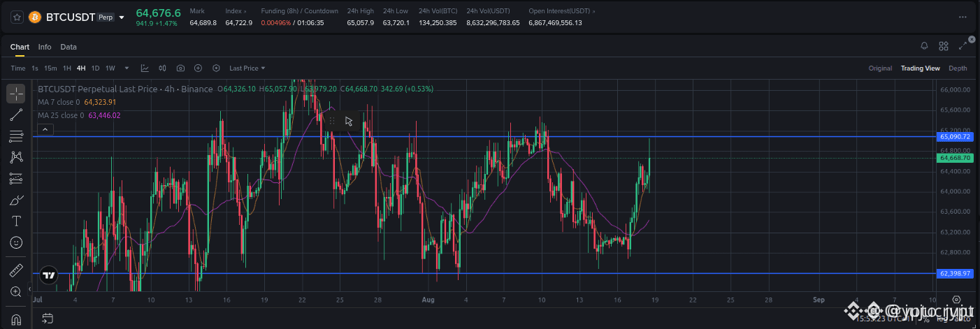Open chart settings hexagon icon

pos(216,68)
